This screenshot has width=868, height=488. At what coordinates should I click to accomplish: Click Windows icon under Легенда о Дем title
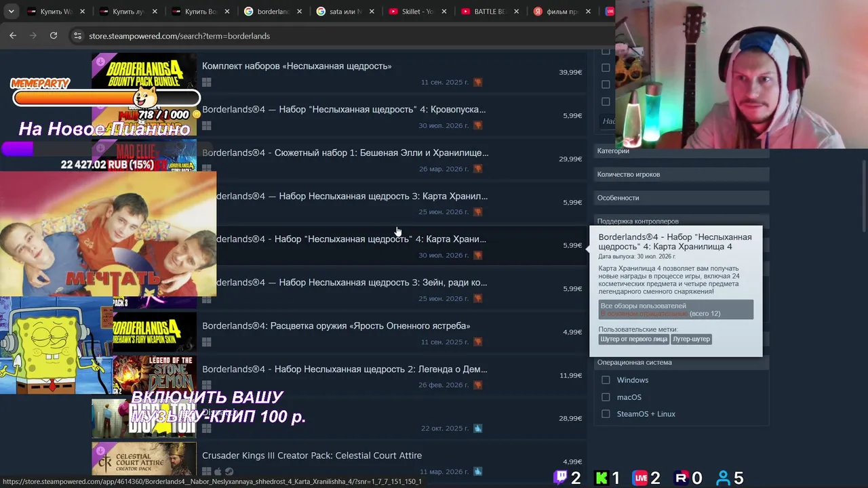pos(207,386)
